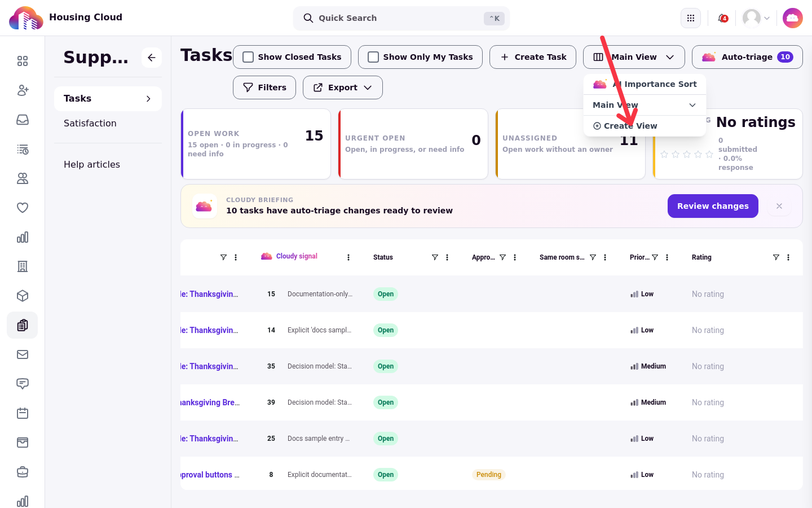812x508 pixels.
Task: Click the Pending approval badge
Action: (489, 475)
